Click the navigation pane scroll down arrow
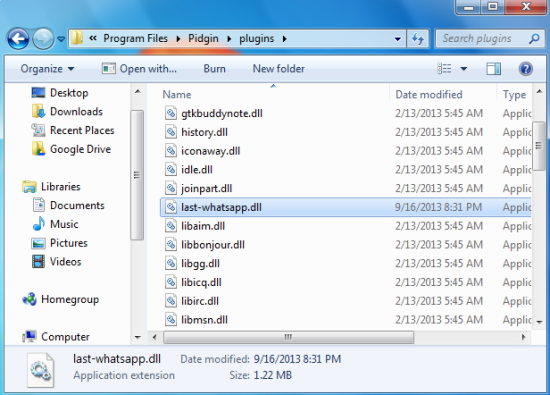This screenshot has width=550, height=395. tap(137, 337)
